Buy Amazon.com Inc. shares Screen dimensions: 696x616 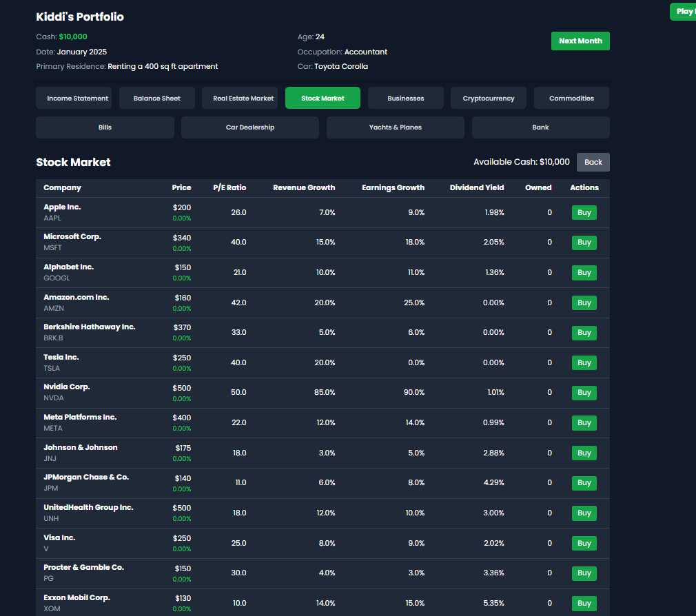584,302
